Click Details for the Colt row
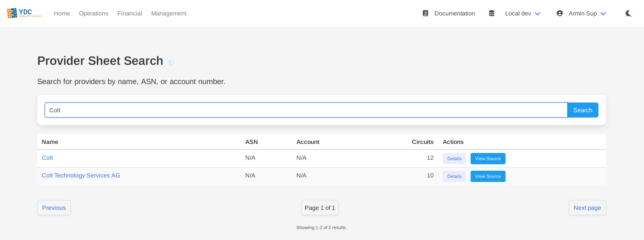Image resolution: width=644 pixels, height=240 pixels. tap(454, 159)
